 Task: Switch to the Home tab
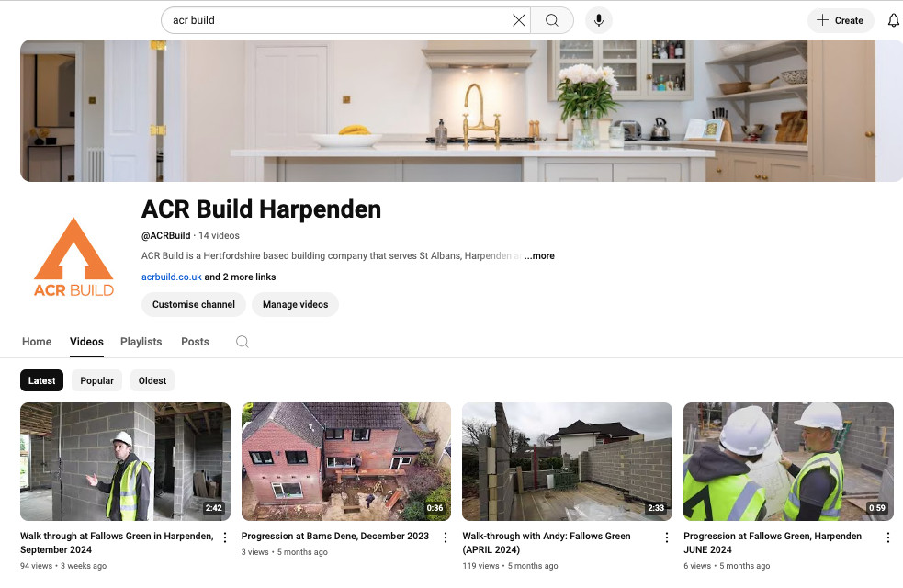(37, 342)
